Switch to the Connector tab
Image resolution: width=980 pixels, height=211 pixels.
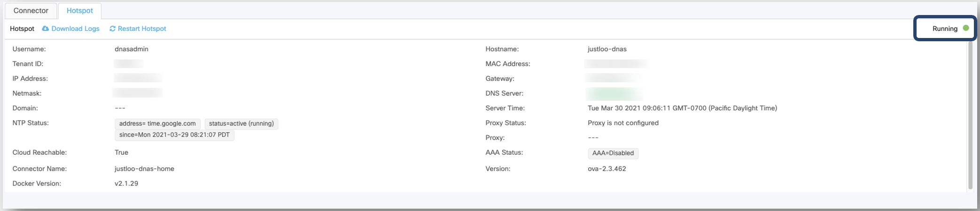(x=31, y=10)
